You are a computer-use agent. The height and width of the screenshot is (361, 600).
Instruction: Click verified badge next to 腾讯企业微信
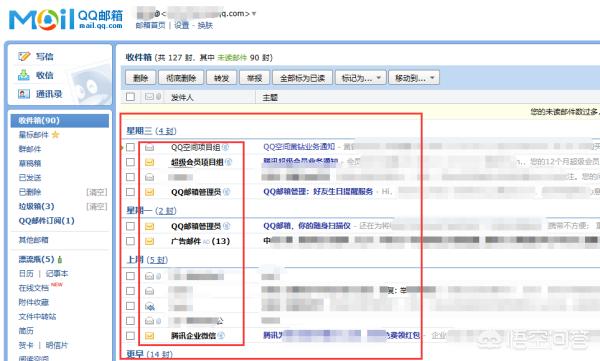[x=221, y=336]
